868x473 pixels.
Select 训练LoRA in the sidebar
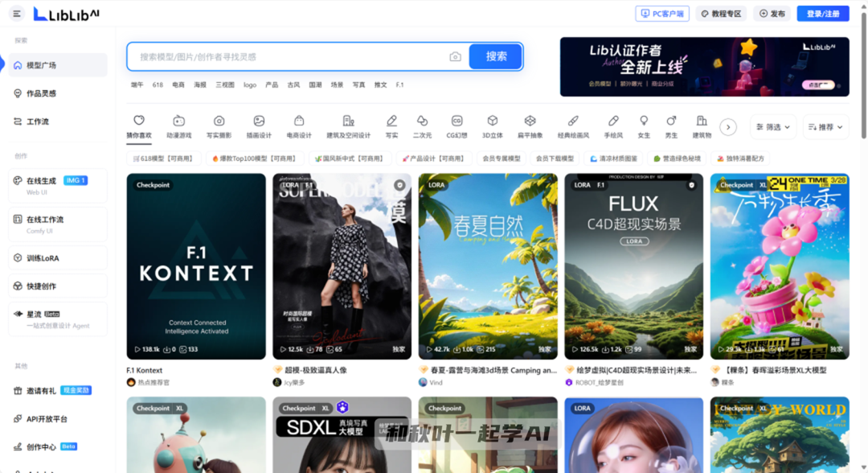click(x=58, y=258)
